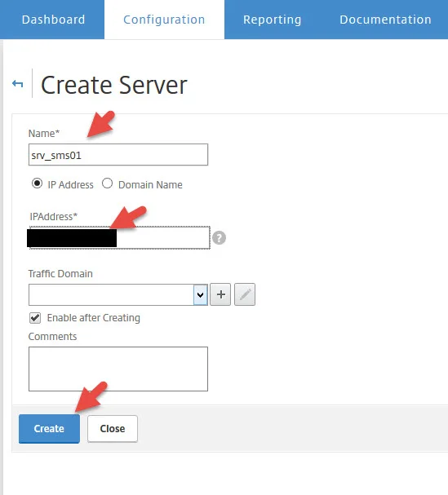This screenshot has height=495, width=448.
Task: Select the Domain Name radio button
Action: click(107, 183)
